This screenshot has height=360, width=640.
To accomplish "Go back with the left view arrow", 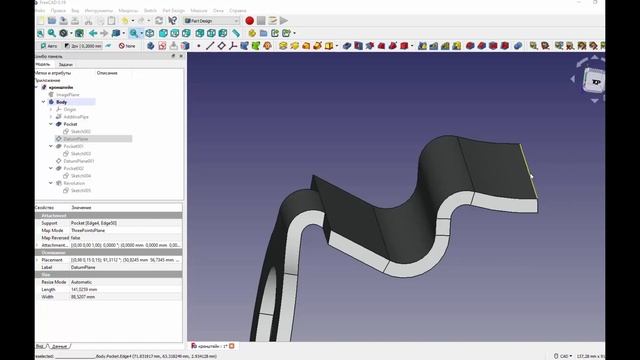I will (93, 33).
